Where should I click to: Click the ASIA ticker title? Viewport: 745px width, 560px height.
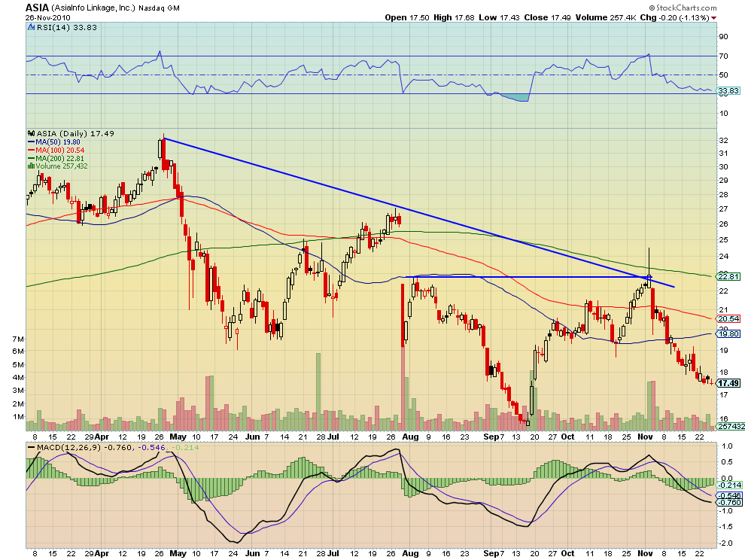pos(37,8)
